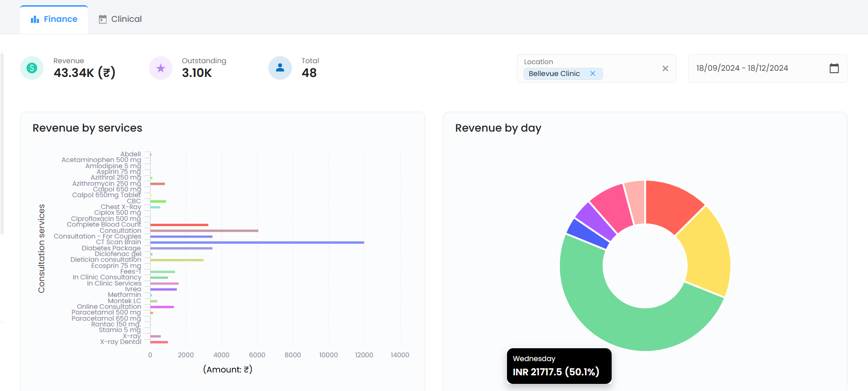Open the Location dropdown field
The height and width of the screenshot is (391, 868).
[596, 68]
